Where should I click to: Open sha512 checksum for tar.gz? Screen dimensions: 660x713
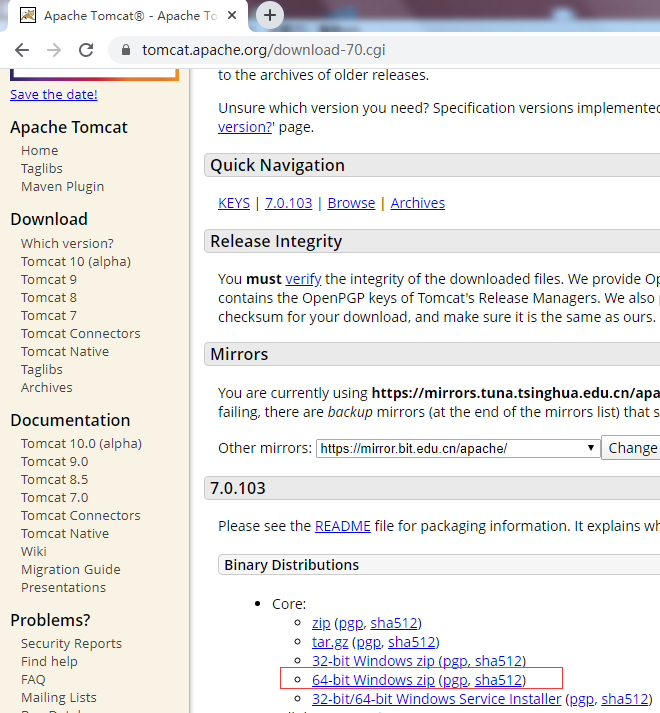[412, 642]
